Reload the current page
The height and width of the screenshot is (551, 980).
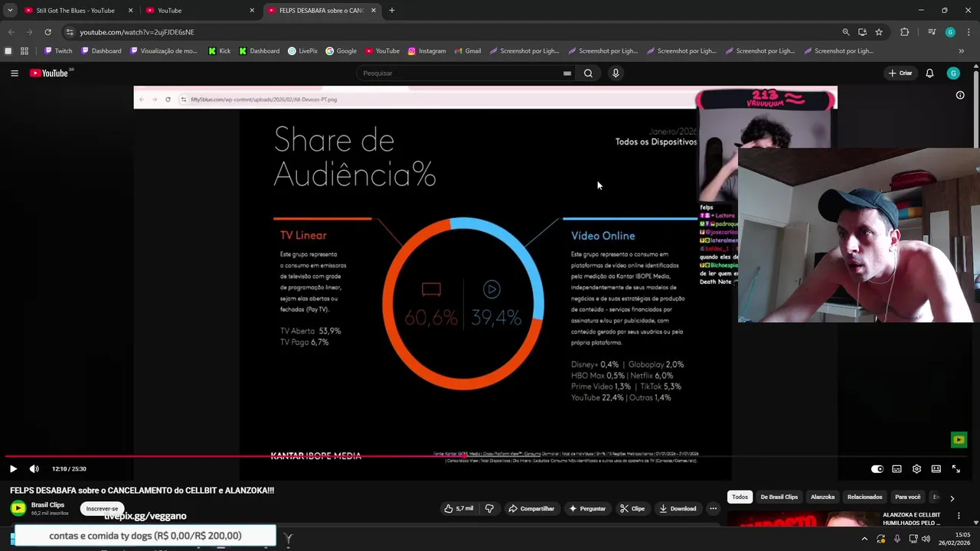(x=47, y=32)
